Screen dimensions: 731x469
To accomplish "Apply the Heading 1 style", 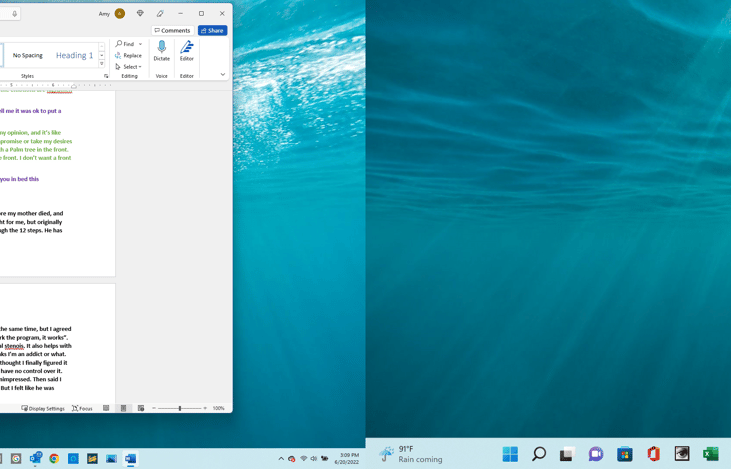I will click(74, 55).
